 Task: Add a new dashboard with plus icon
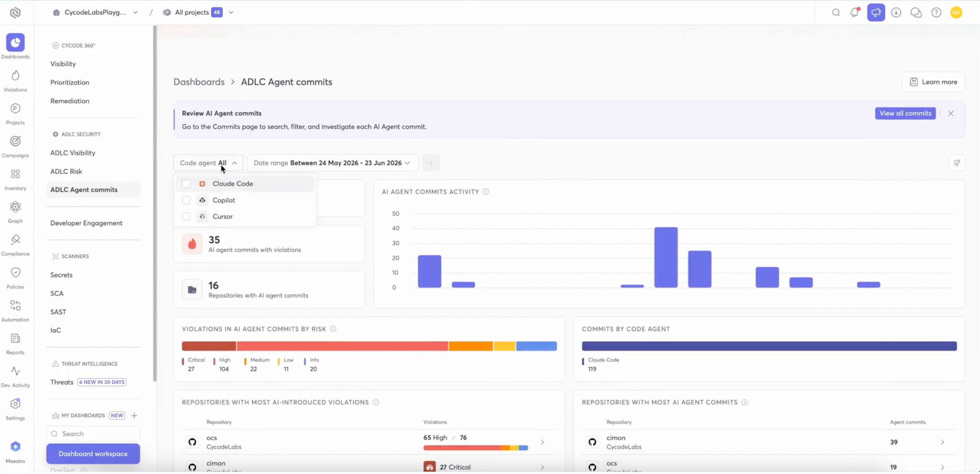coord(134,416)
